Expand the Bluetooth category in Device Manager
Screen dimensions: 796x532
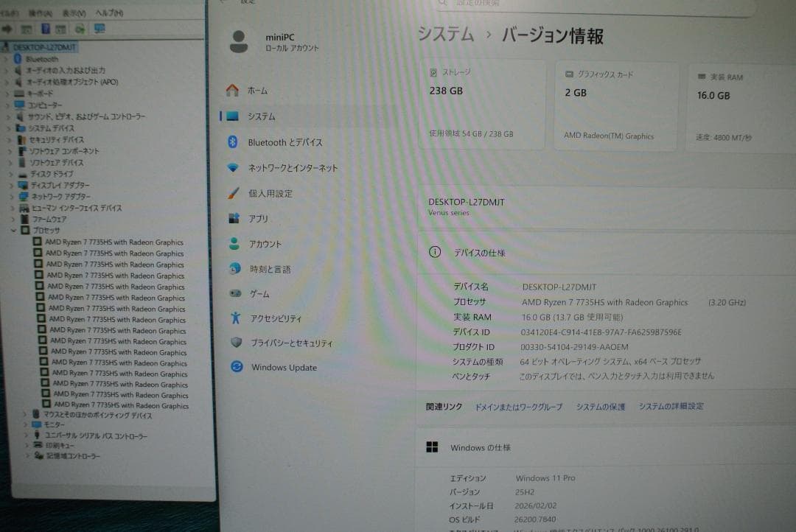coord(7,59)
